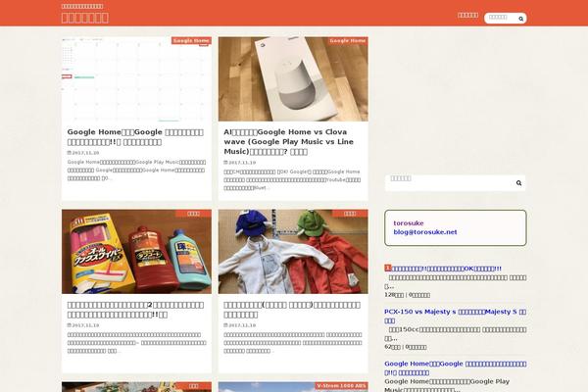This screenshot has width=588, height=392.
Task: Click Google Home tag on speaker post
Action: click(x=348, y=40)
